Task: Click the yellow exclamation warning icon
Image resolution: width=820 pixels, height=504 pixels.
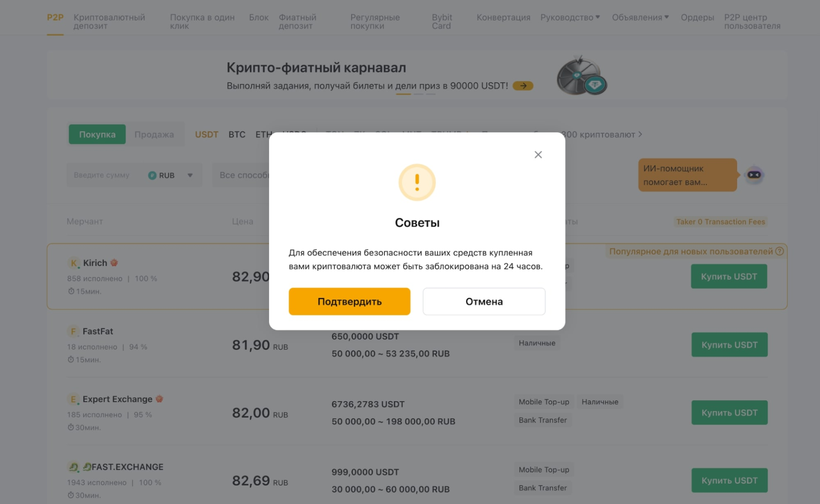Action: [417, 182]
